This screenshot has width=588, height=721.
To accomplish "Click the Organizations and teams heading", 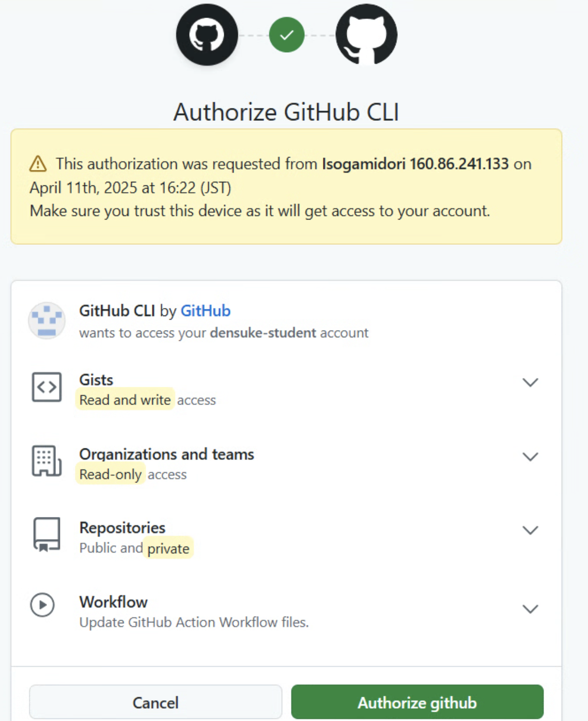I will click(166, 454).
